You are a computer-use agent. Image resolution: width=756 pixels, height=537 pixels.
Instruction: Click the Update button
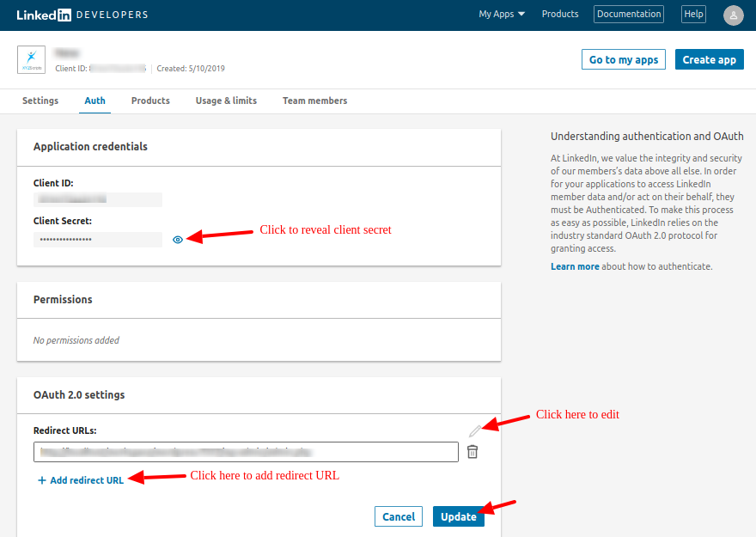point(459,516)
